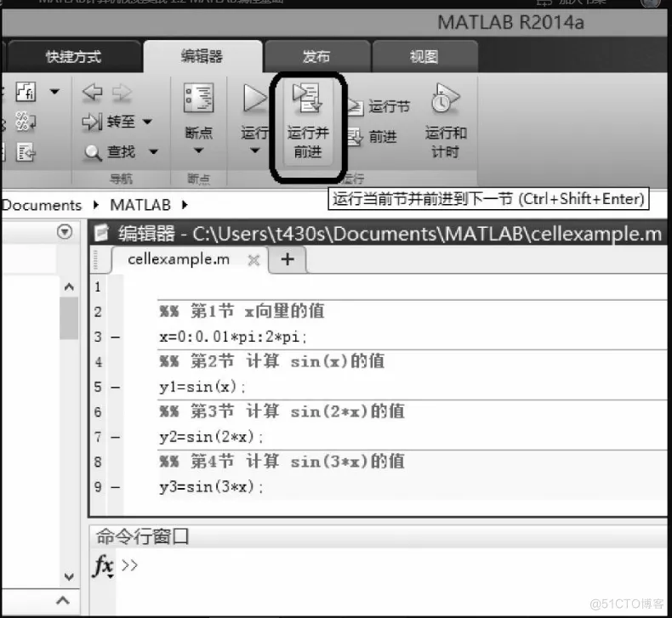
Task: Click Documents in the path bar
Action: pyautogui.click(x=42, y=205)
